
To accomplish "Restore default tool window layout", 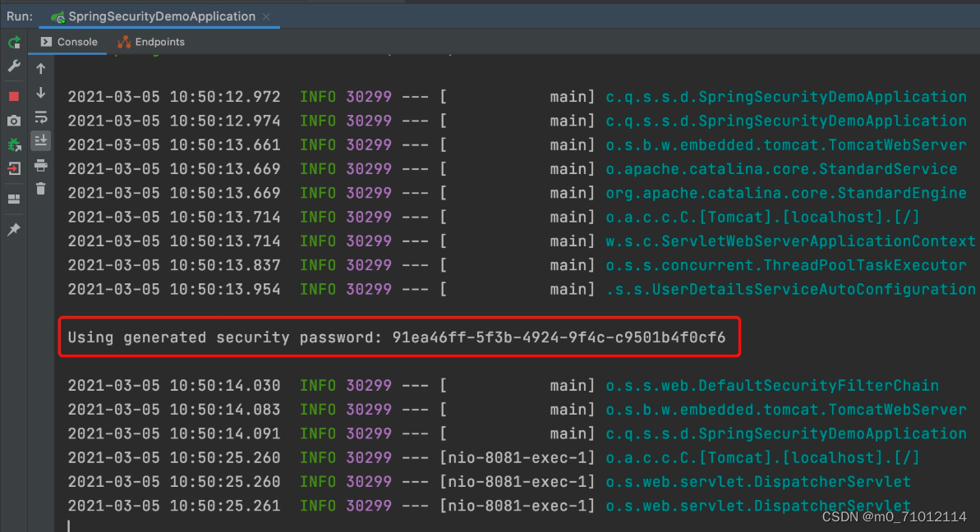I will click(13, 197).
